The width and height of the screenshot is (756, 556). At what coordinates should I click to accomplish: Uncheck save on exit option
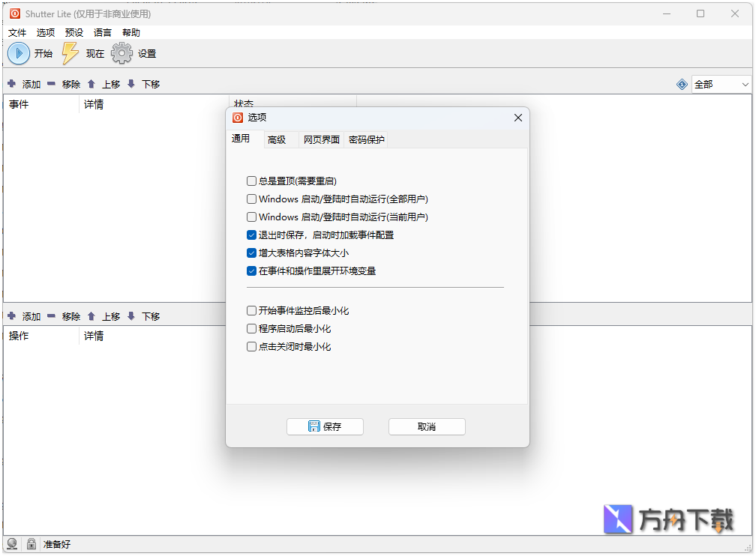[x=251, y=235]
